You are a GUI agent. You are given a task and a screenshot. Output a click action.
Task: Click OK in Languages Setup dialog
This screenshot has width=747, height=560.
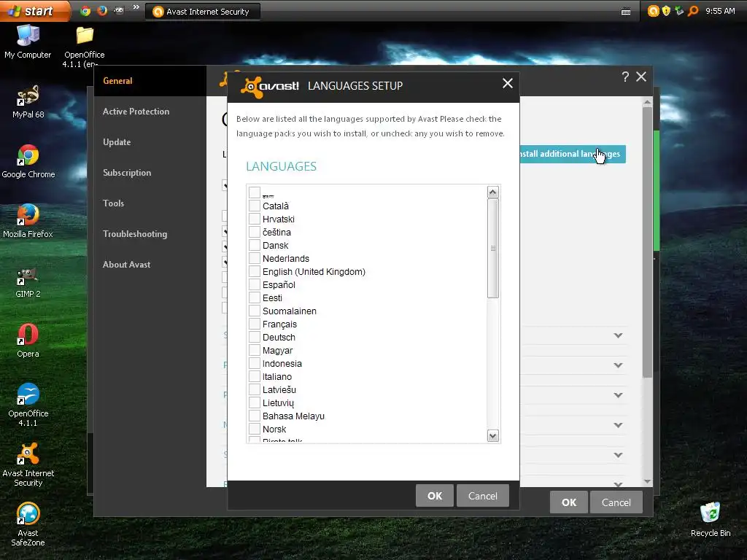435,496
